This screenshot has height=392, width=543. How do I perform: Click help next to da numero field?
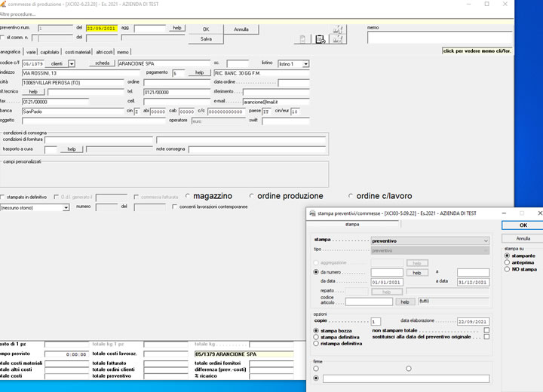[x=417, y=273]
